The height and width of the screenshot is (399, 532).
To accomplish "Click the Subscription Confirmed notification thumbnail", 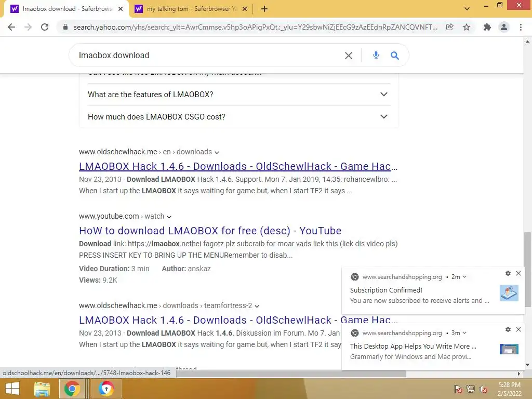I will pyautogui.click(x=509, y=293).
